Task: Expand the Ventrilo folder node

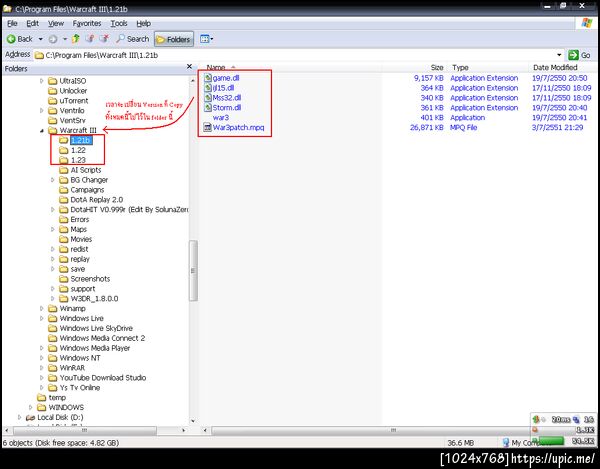Action: 42,111
